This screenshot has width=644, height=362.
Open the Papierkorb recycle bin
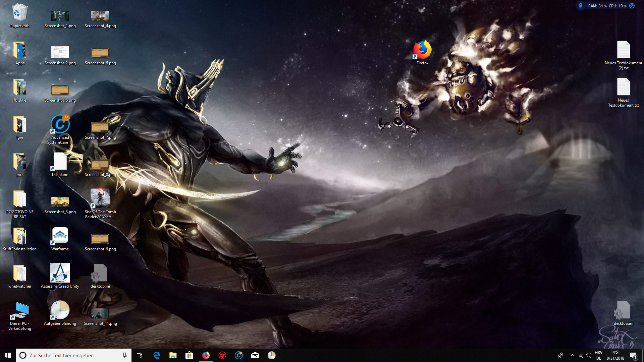(x=20, y=16)
